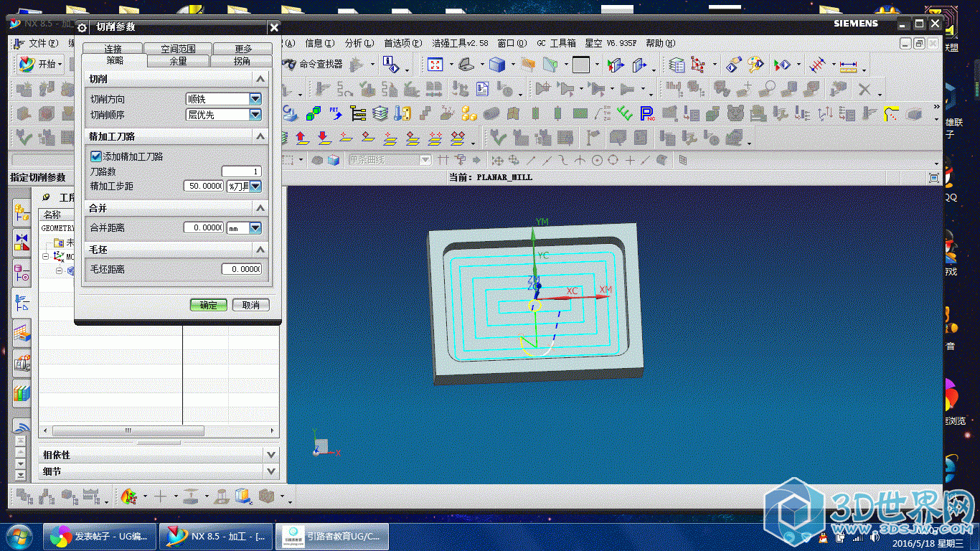Click the red up-arrow layer icon
The image size is (980, 551).
(301, 137)
